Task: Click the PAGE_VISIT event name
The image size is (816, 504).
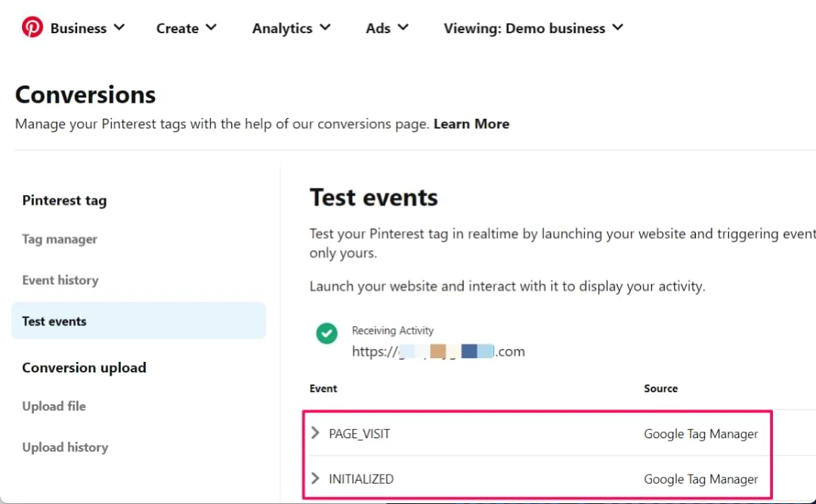Action: point(359,434)
